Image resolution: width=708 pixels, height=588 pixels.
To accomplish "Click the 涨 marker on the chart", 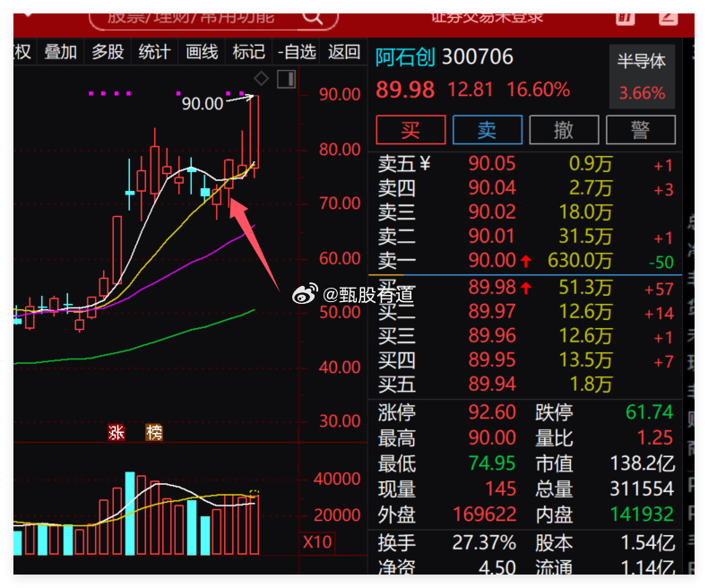I will 116,433.
